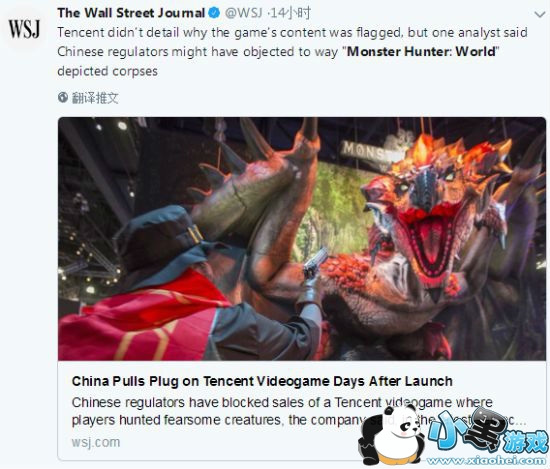
Task: Click the @WSJ handle
Action: pos(243,13)
